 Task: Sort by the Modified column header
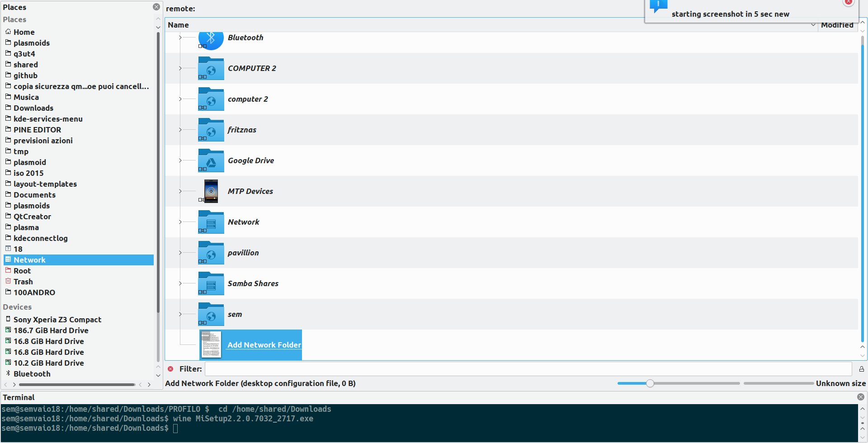click(838, 25)
